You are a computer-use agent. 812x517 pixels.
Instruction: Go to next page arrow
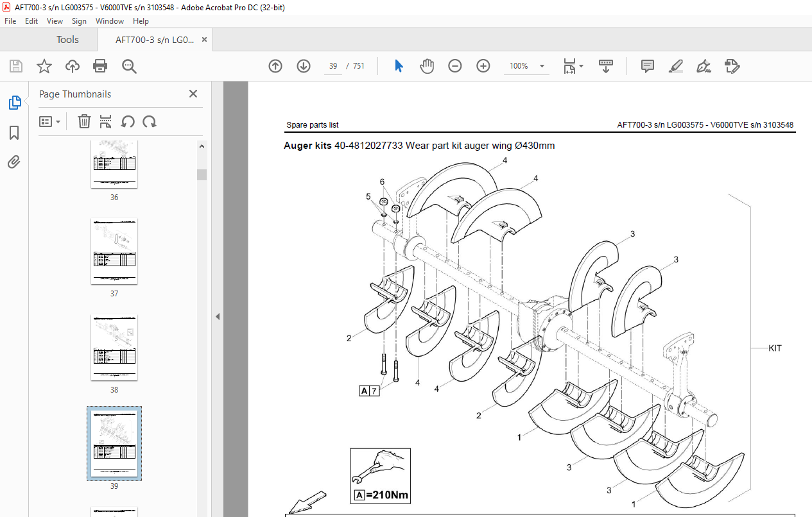pyautogui.click(x=304, y=66)
